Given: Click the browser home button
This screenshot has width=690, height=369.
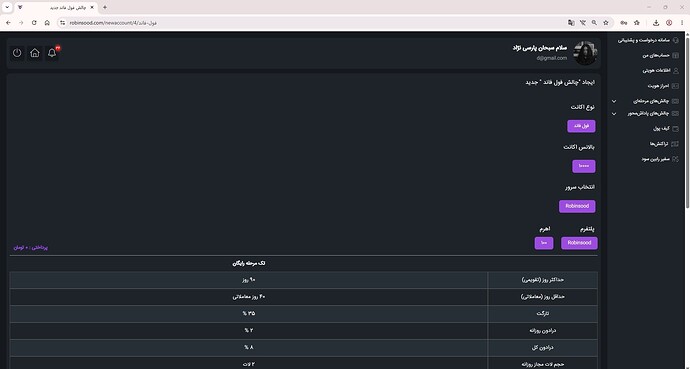Looking at the screenshot, I should pos(47,23).
